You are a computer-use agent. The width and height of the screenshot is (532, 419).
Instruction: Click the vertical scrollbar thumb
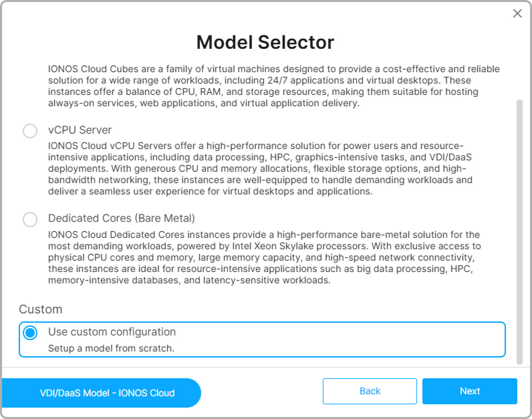pos(519,231)
